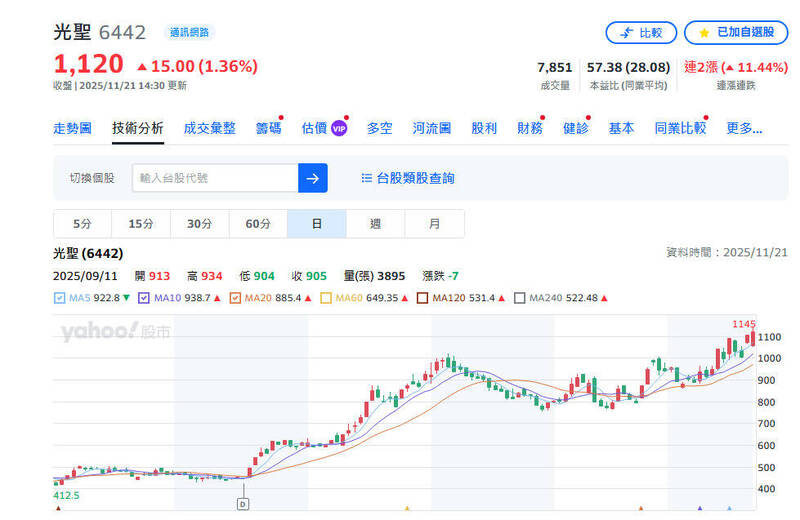Click the 光聖 6442 title
This screenshot has width=800, height=520.
pyautogui.click(x=99, y=32)
